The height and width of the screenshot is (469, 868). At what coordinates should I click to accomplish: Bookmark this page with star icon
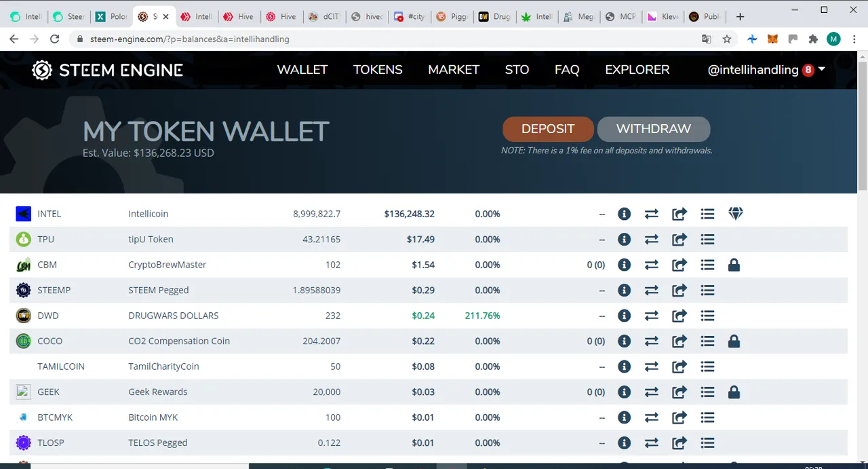[x=727, y=39]
